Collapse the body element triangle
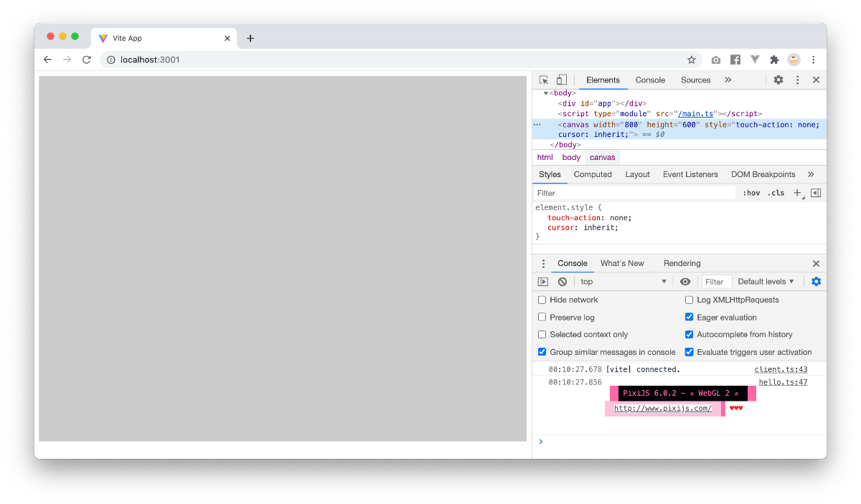 point(546,93)
